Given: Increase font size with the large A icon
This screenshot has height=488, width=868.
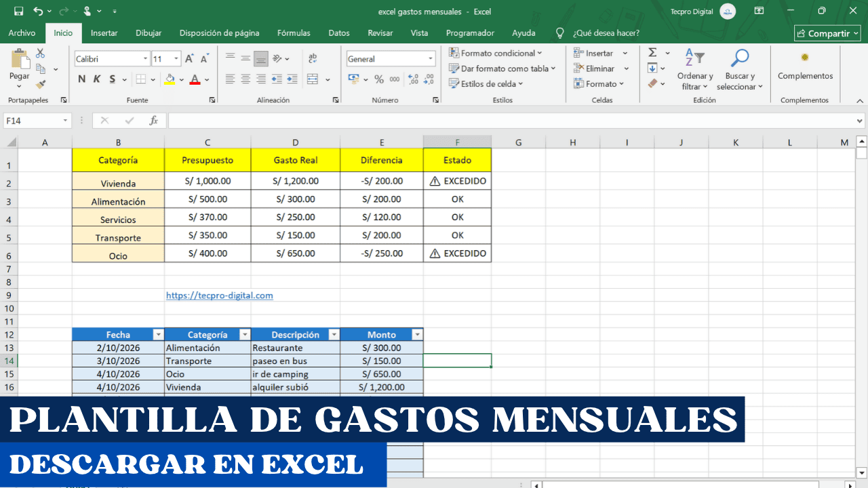Looking at the screenshot, I should click(x=190, y=59).
